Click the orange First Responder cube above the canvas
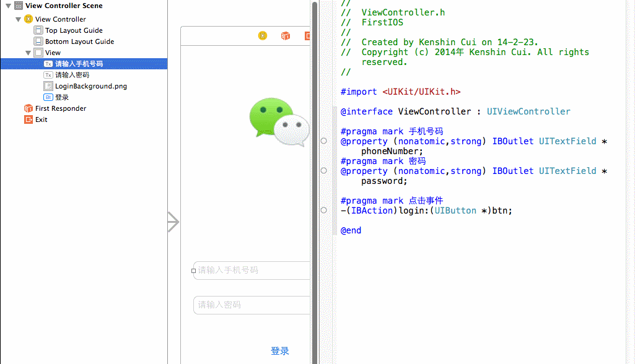Image resolution: width=635 pixels, height=364 pixels. pyautogui.click(x=285, y=36)
